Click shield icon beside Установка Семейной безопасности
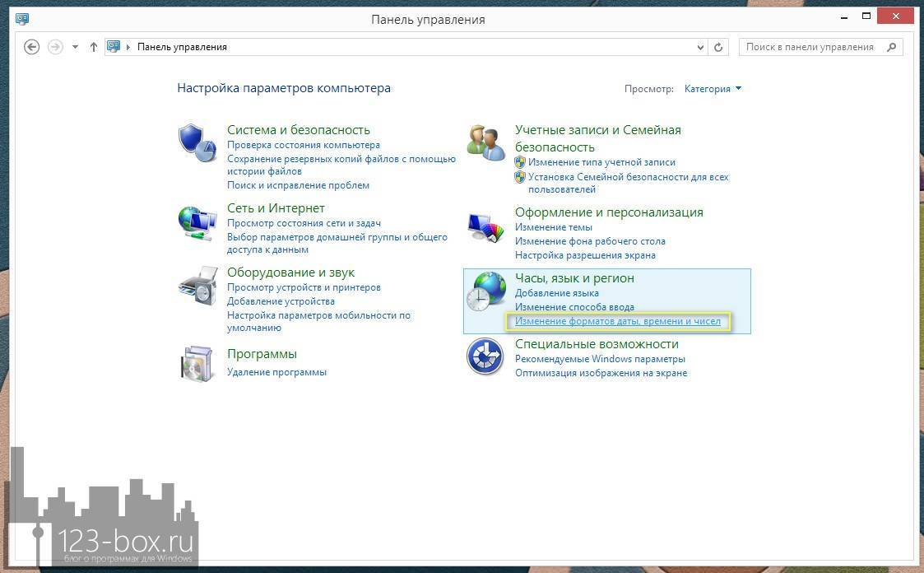The width and height of the screenshot is (924, 573). point(520,177)
